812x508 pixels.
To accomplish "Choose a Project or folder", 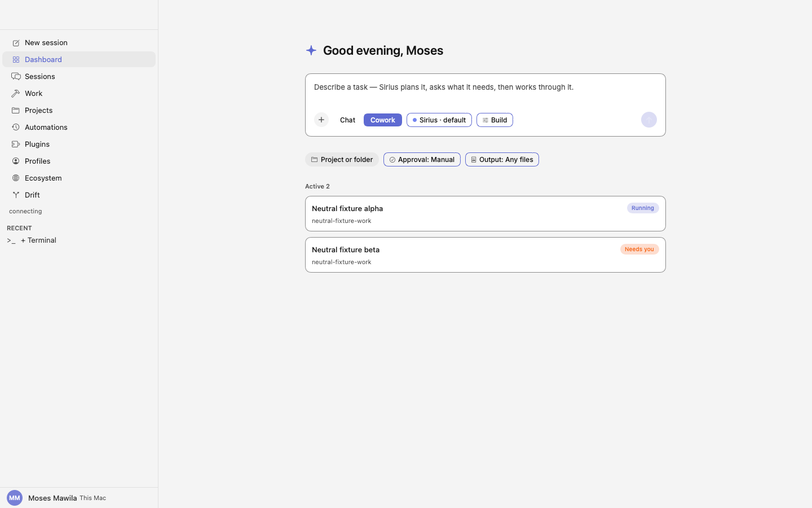I will (342, 160).
